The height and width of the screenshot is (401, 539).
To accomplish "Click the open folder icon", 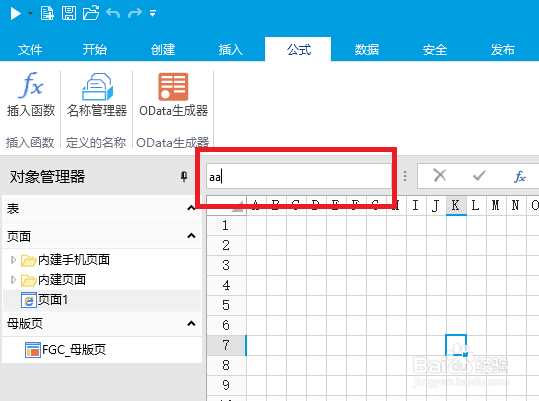I will tap(91, 13).
